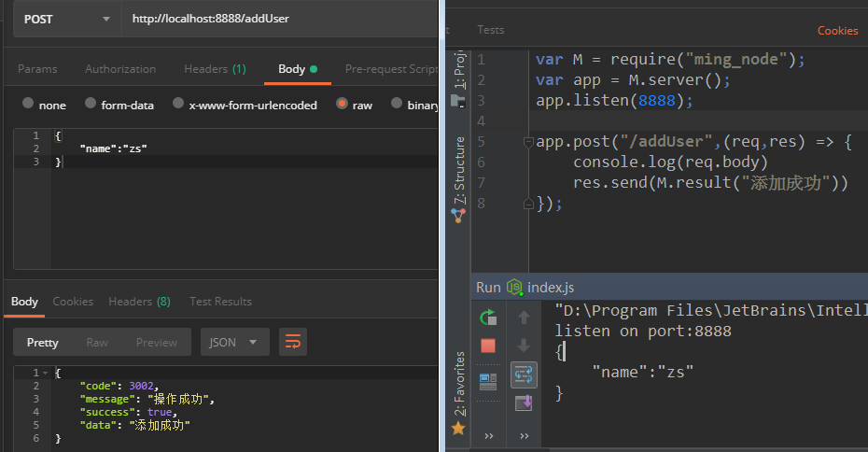Click the require("ming_node") code line
The image size is (868, 452).
pyautogui.click(x=670, y=59)
